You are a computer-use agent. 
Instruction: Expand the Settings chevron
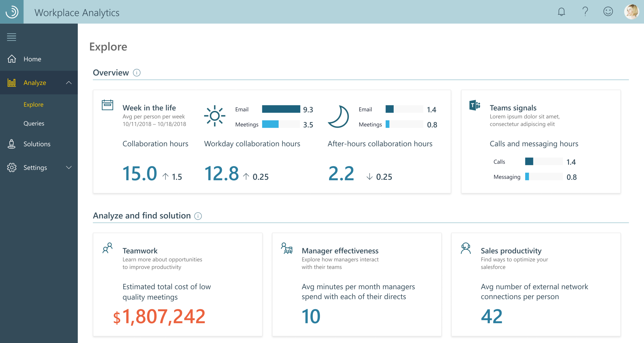click(x=69, y=168)
